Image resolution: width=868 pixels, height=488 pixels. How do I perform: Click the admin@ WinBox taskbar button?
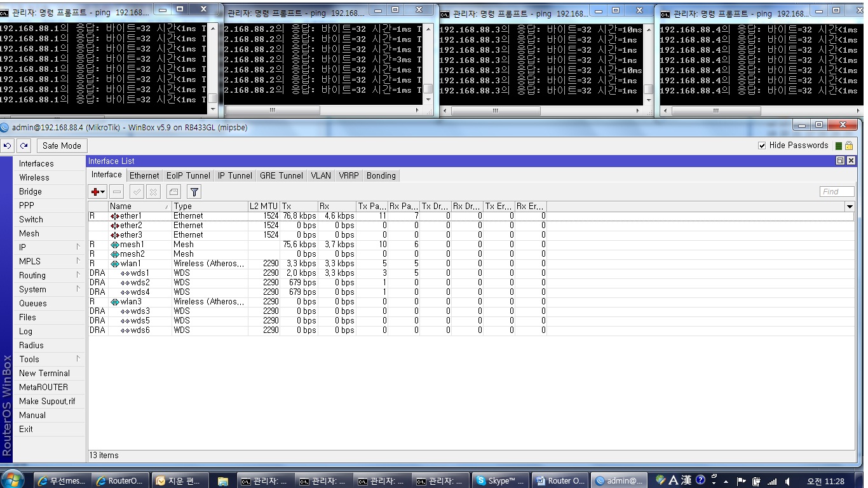point(619,481)
